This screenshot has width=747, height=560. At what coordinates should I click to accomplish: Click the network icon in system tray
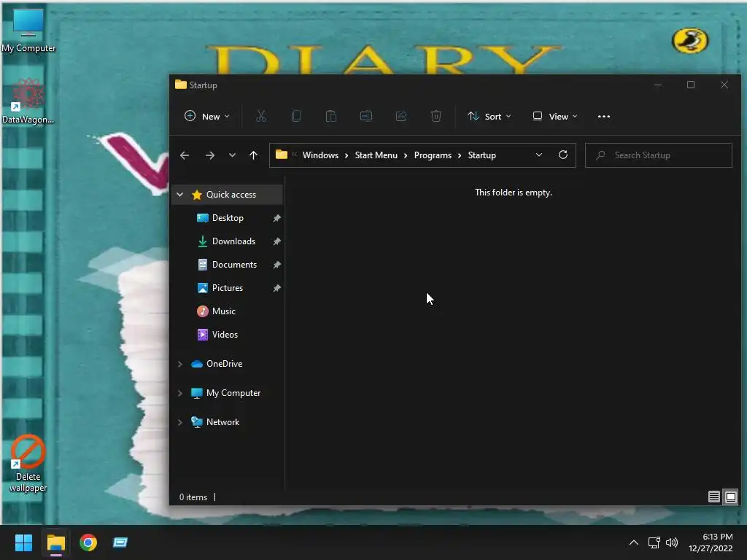(654, 542)
